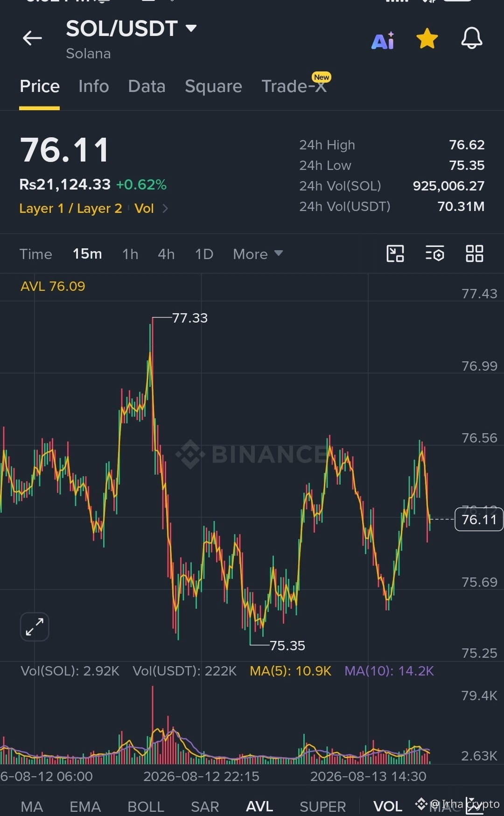Expand the chart to fullscreen
Viewport: 504px width, 816px height.
35,626
